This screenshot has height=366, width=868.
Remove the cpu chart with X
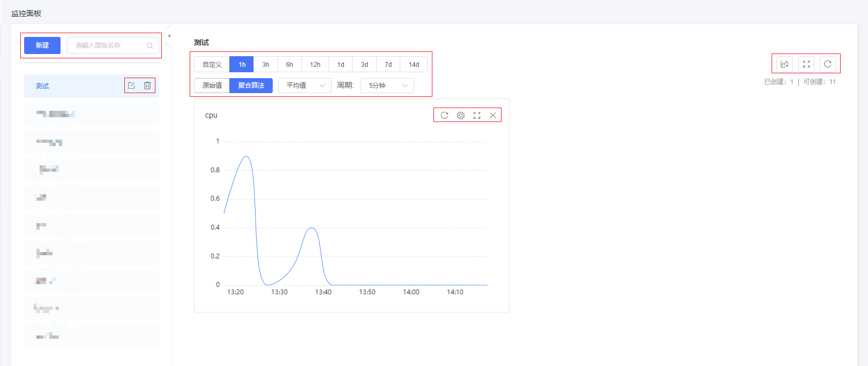coord(493,115)
